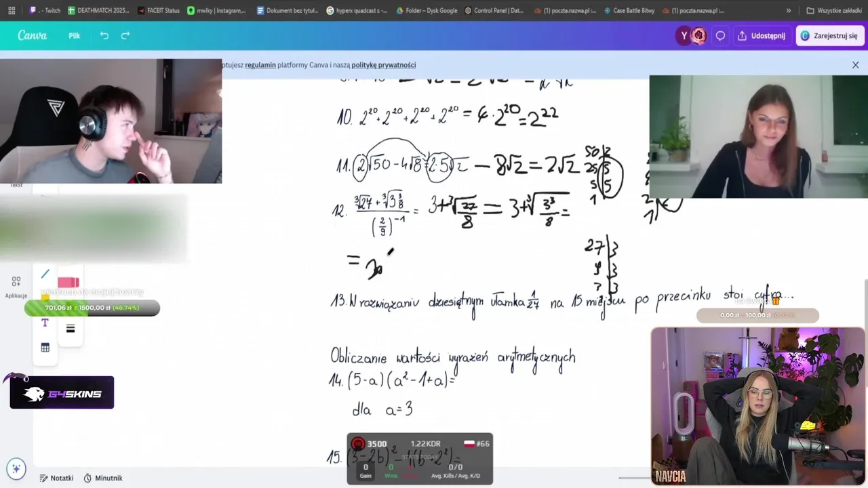The height and width of the screenshot is (488, 868).
Task: Click the vertical scrollbar on the right edge
Action: click(x=865, y=305)
